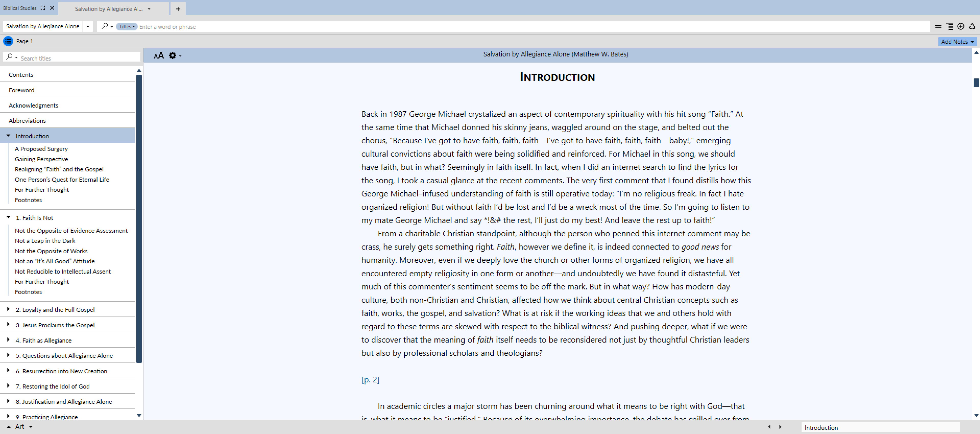Go to Realigning "Faith" and the Gospel
980x434 pixels.
coord(59,169)
